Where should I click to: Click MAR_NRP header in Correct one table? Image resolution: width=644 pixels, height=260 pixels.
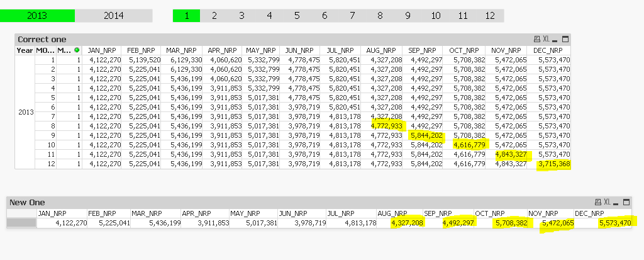point(181,50)
